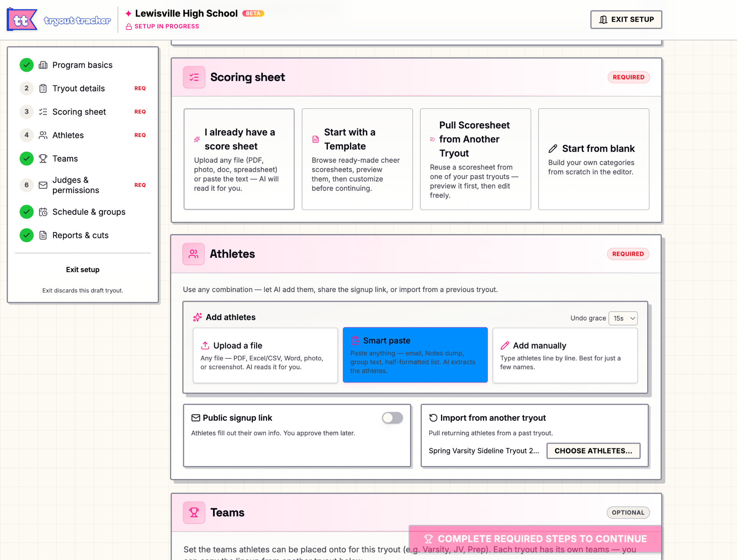The width and height of the screenshot is (737, 560).
Task: Click the pink Athletes section header icon
Action: click(x=193, y=254)
